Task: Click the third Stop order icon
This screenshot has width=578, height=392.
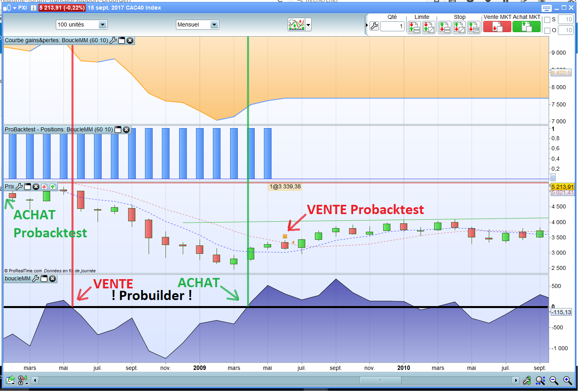Action: coord(474,27)
